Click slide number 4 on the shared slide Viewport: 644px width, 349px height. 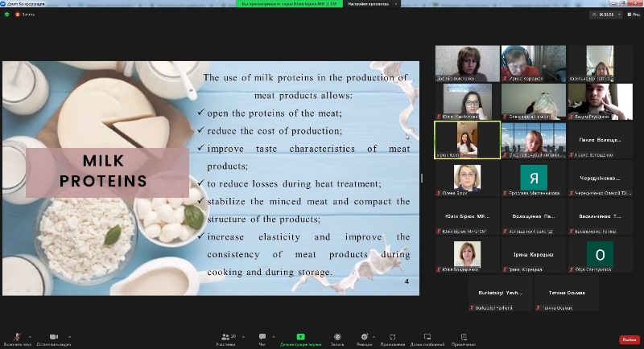(x=407, y=281)
